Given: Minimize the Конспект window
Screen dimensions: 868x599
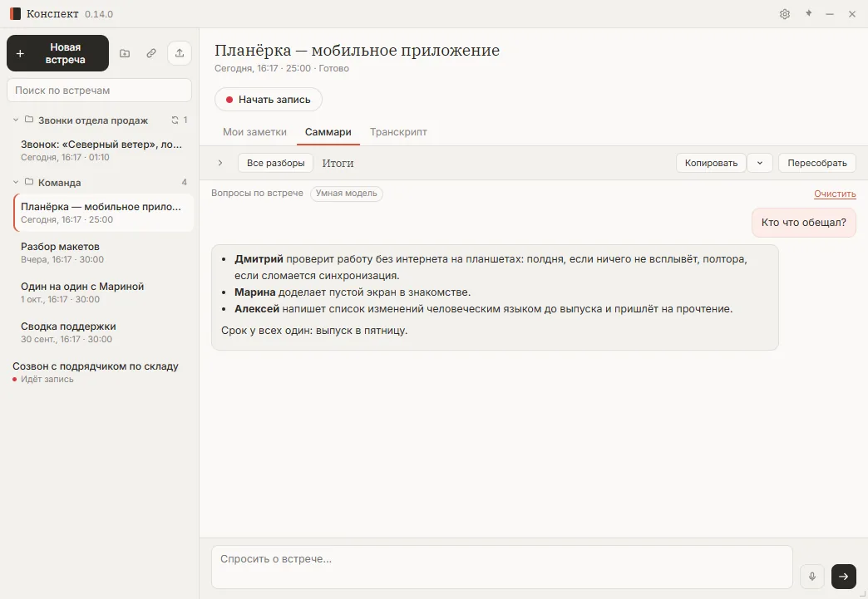Looking at the screenshot, I should [x=830, y=14].
